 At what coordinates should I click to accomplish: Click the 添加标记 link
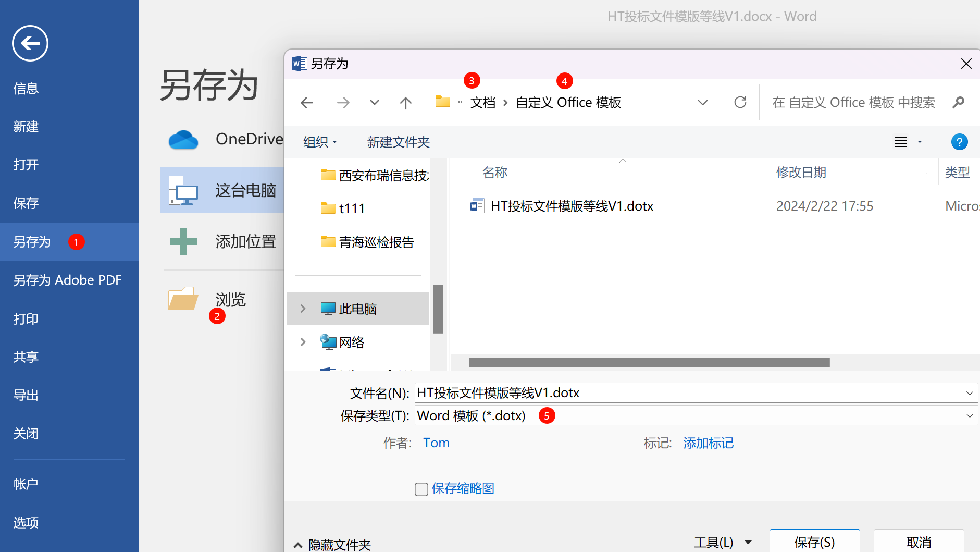(x=709, y=443)
